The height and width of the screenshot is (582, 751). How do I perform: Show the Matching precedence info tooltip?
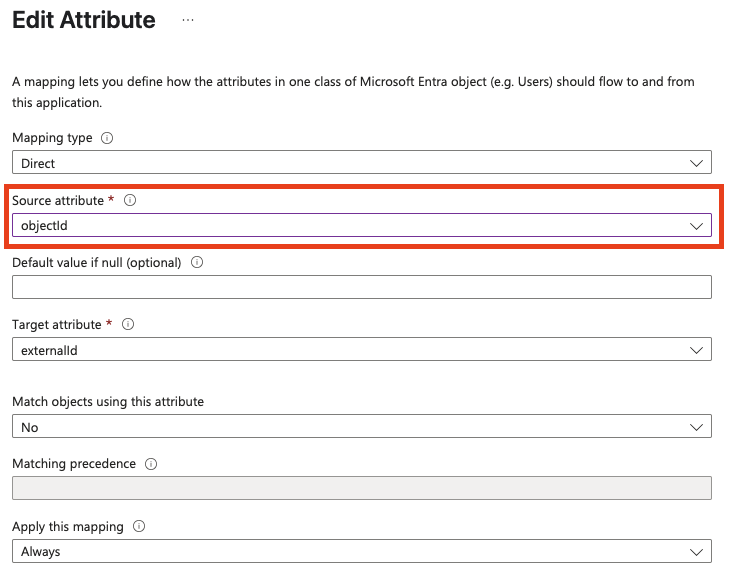coord(150,464)
